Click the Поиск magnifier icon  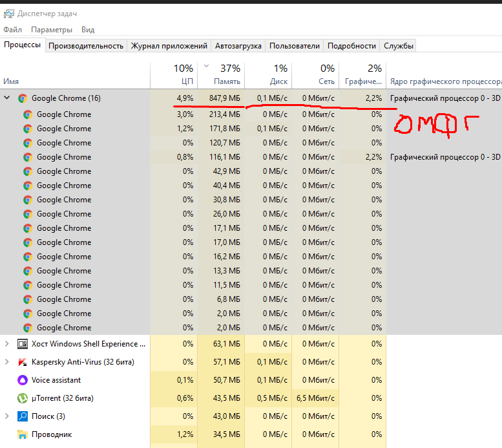(x=23, y=416)
